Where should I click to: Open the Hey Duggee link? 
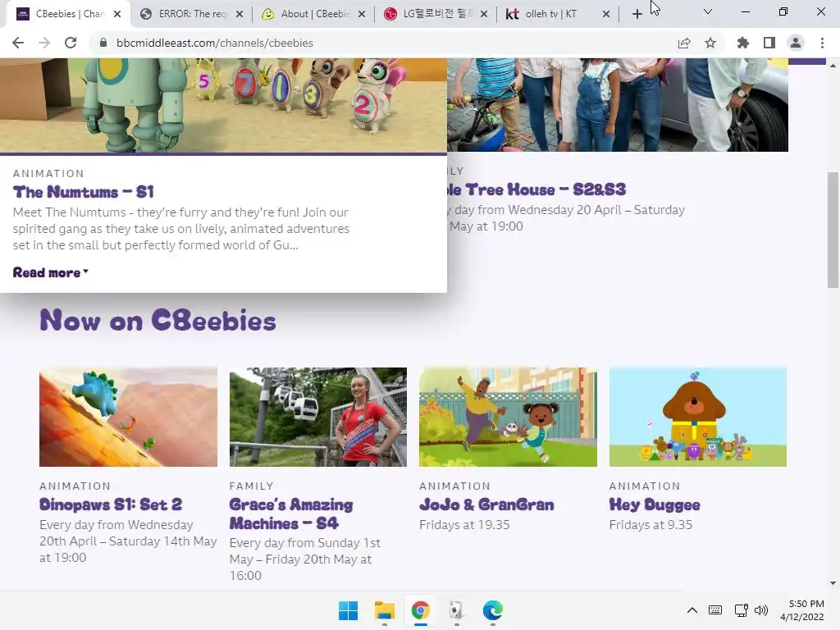[x=655, y=504]
